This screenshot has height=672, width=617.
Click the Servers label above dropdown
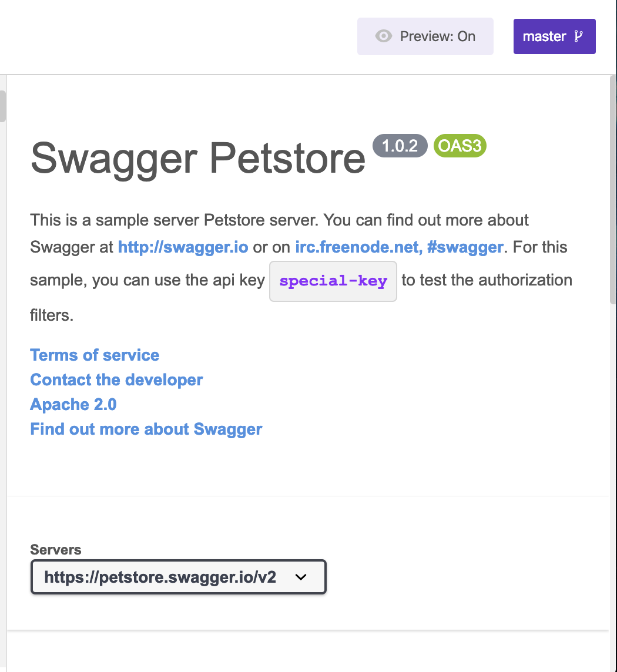[x=56, y=550]
